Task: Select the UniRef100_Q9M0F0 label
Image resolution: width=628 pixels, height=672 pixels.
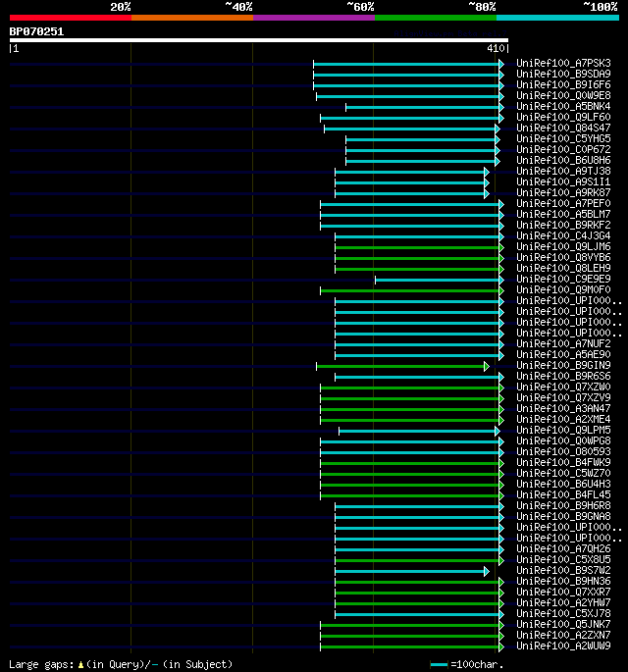Action: coord(563,290)
